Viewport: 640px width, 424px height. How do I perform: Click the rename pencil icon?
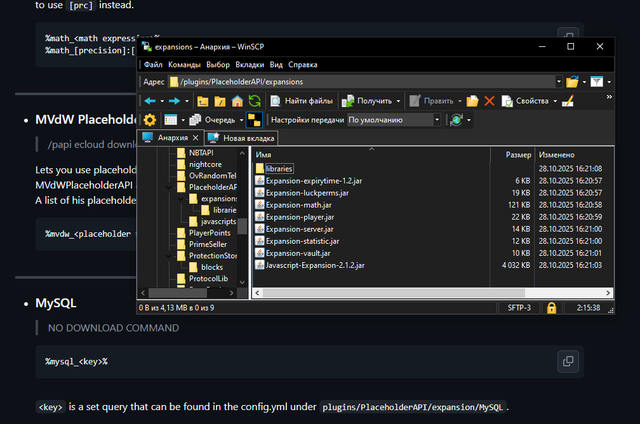pyautogui.click(x=568, y=101)
